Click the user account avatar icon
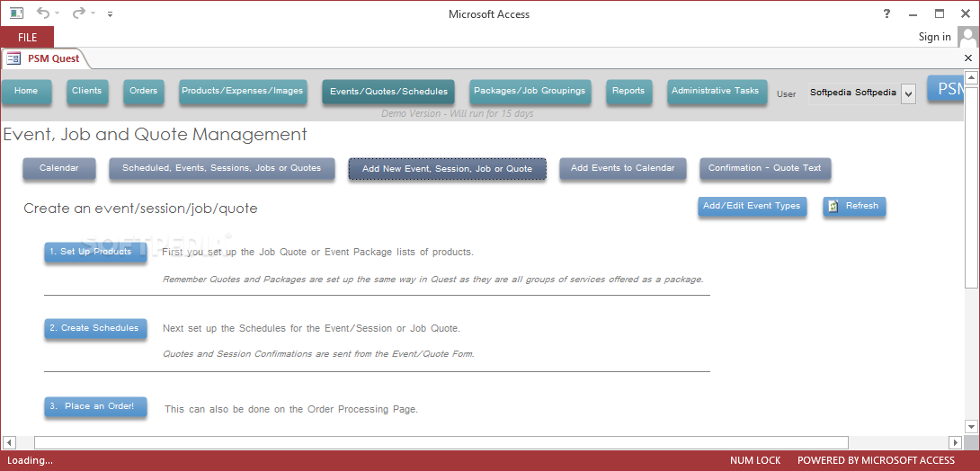This screenshot has width=980, height=471. click(x=967, y=37)
